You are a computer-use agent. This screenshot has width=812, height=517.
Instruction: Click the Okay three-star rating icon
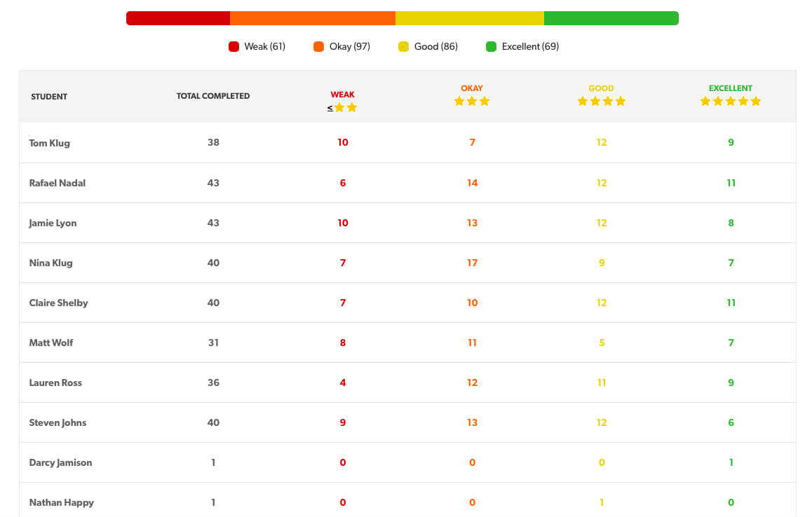tap(472, 101)
